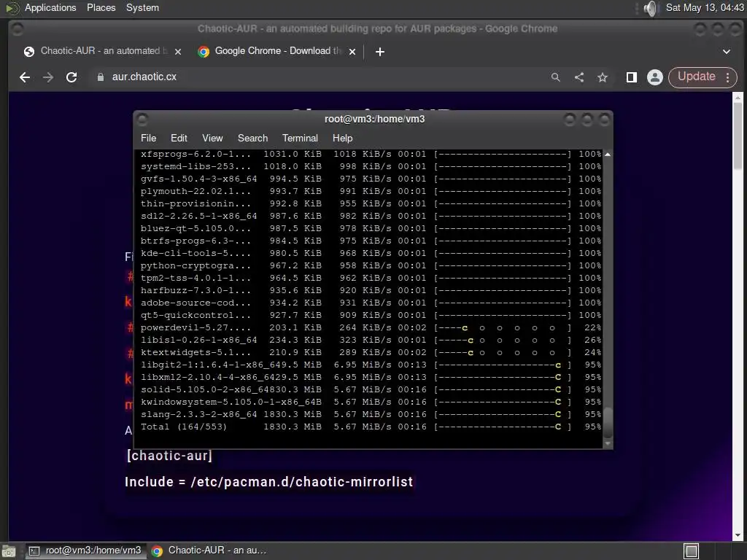Click the [chaotic-aur] text on the webpage
The height and width of the screenshot is (560, 747).
pyautogui.click(x=169, y=456)
